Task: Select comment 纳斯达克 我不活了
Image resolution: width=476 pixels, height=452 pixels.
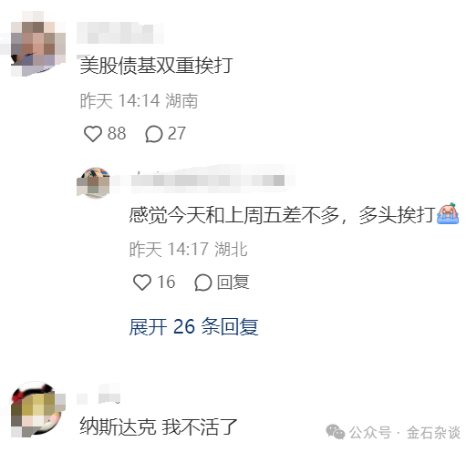Action: [158, 426]
